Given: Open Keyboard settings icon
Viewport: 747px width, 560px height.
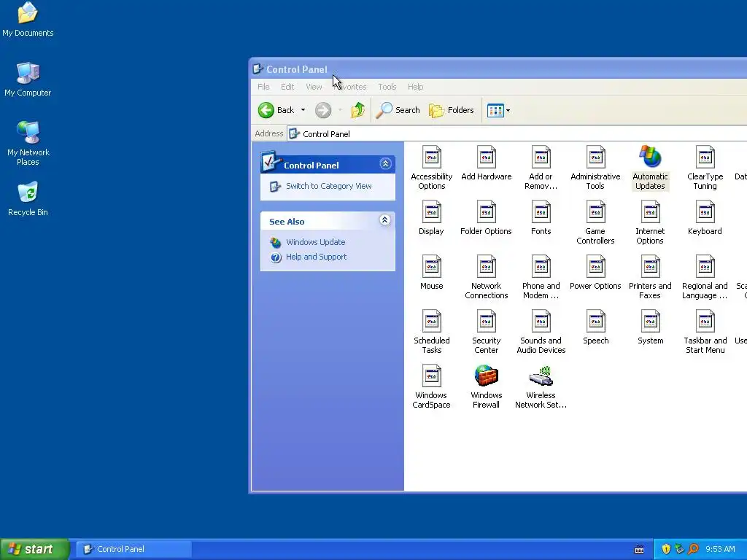Looking at the screenshot, I should pos(705,217).
